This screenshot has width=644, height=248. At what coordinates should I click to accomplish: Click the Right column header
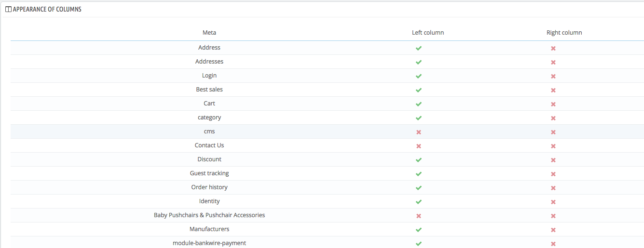pyautogui.click(x=564, y=33)
